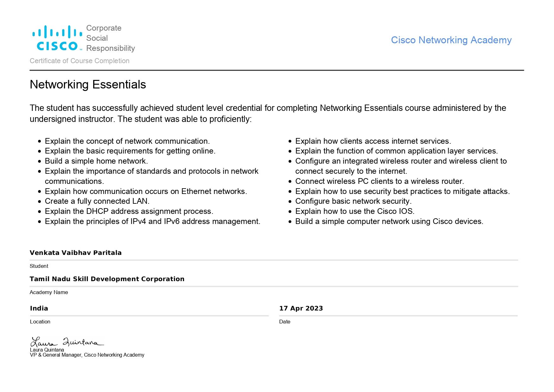Click the Laura Quintana handwritten signature

click(67, 342)
